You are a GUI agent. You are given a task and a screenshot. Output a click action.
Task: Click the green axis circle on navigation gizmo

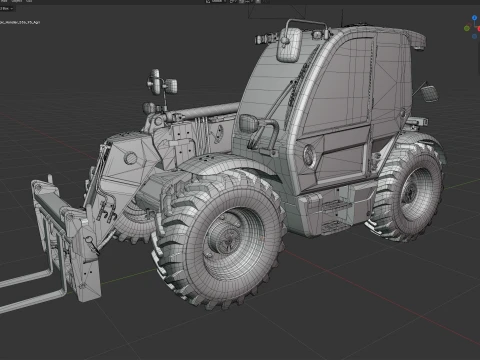coord(467,28)
